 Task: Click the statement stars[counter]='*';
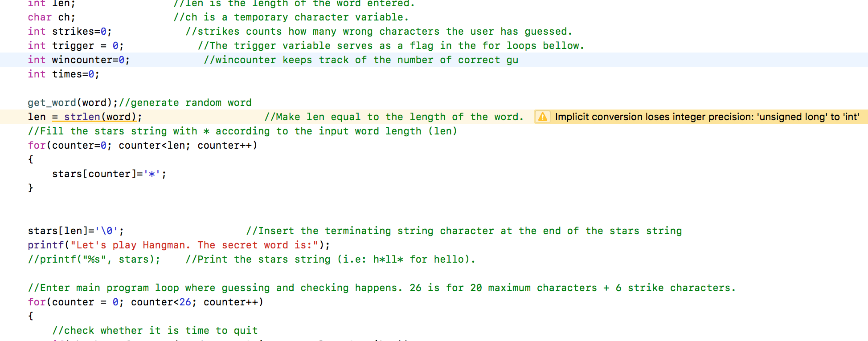coord(109,174)
